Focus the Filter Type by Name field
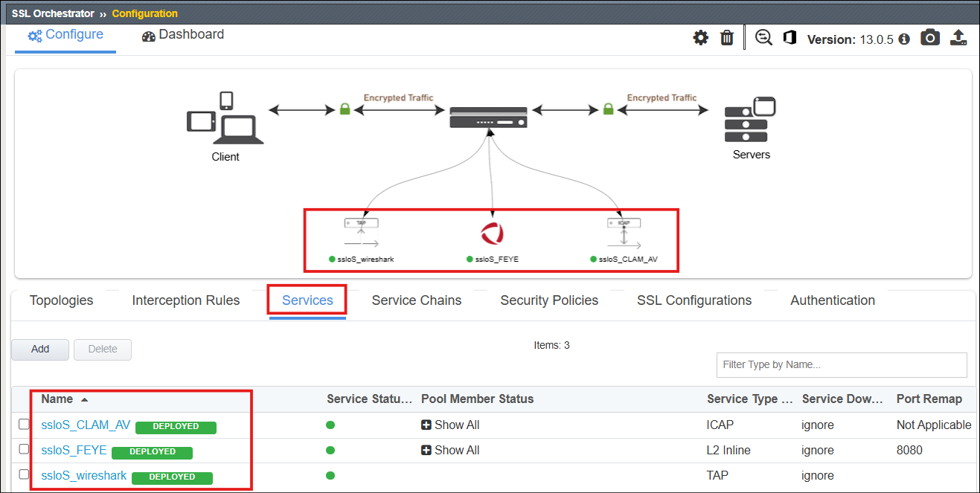 pyautogui.click(x=842, y=365)
